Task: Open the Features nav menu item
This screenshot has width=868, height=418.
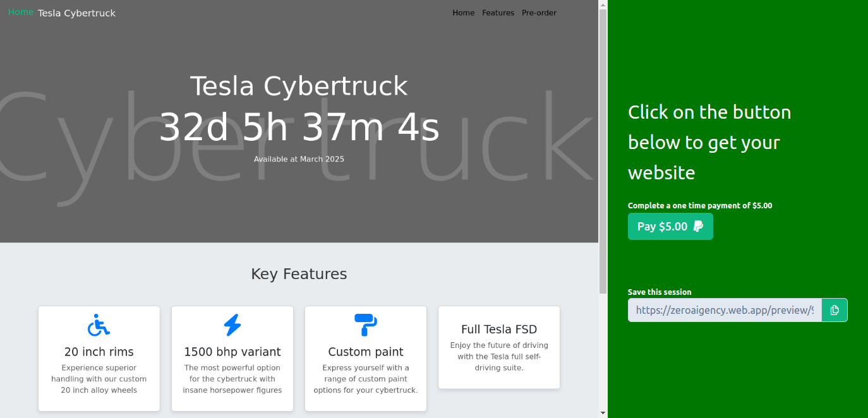Action: coord(498,13)
